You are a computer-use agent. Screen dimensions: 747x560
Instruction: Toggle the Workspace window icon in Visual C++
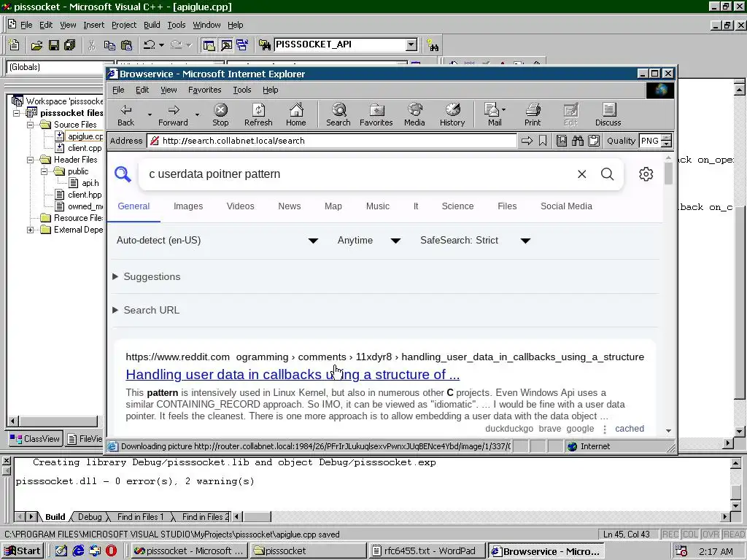point(209,45)
